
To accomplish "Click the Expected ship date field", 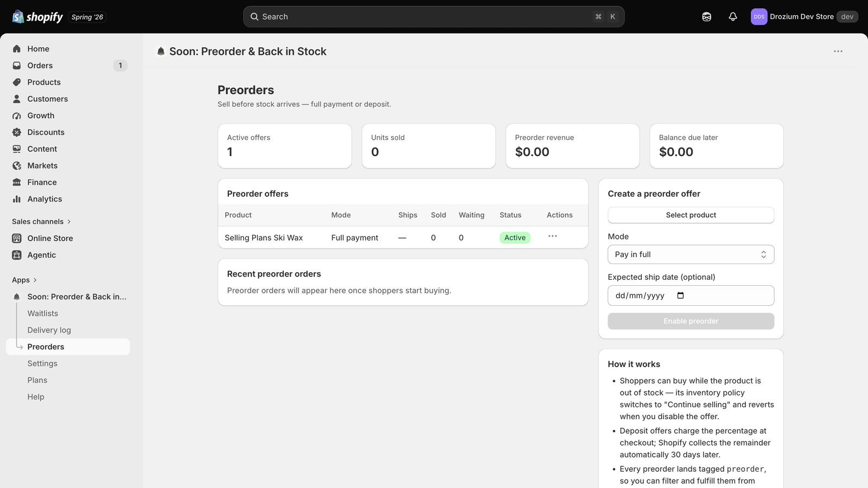I will (691, 296).
